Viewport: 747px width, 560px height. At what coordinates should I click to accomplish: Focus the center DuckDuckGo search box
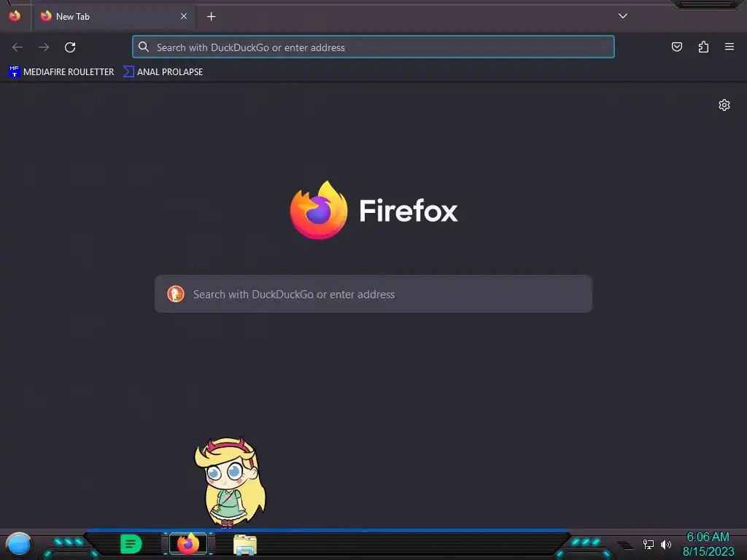pos(373,294)
